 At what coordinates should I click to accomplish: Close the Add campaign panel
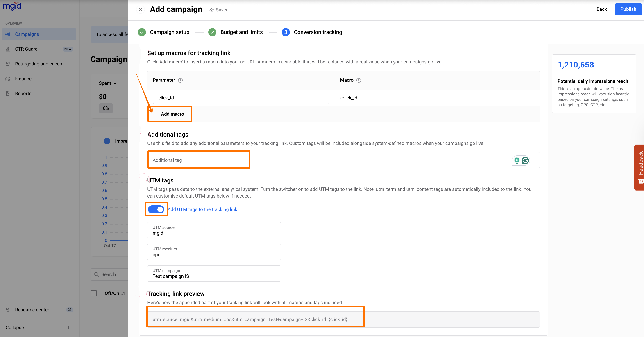[x=141, y=9]
